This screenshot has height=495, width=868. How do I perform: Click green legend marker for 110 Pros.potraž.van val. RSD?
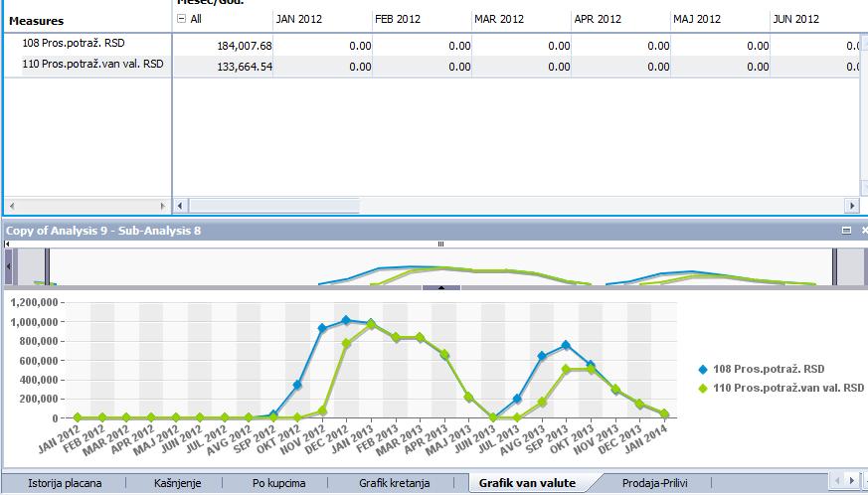tap(703, 388)
